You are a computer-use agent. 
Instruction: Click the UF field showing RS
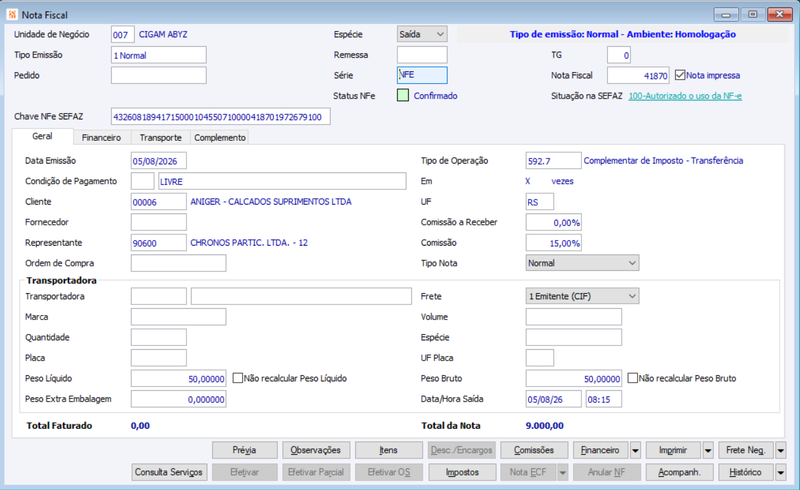(540, 202)
